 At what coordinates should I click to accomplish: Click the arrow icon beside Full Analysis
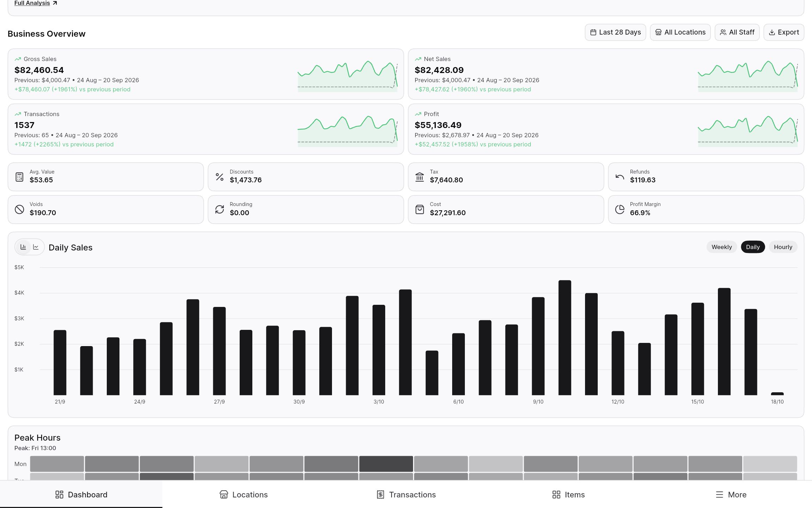pos(55,3)
